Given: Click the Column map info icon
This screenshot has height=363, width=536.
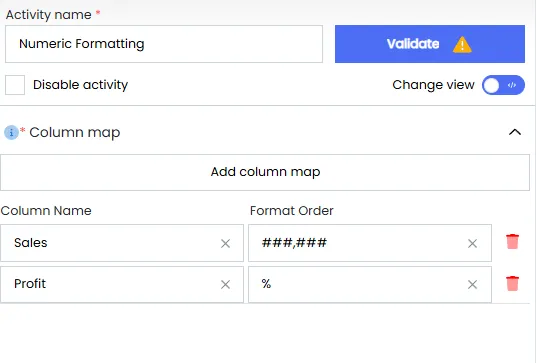Looking at the screenshot, I should tap(11, 132).
